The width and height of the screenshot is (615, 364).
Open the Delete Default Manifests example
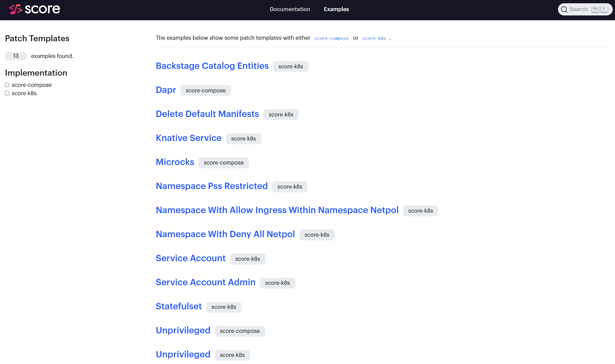(207, 114)
